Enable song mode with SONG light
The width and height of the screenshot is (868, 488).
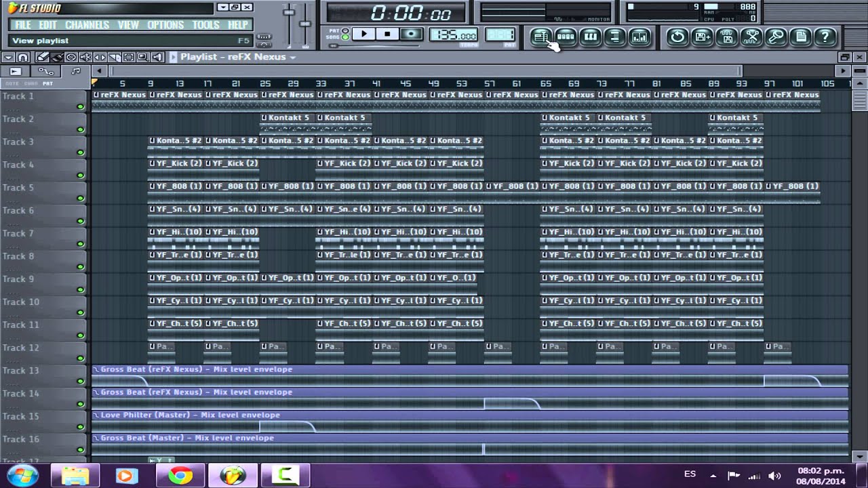coord(344,37)
